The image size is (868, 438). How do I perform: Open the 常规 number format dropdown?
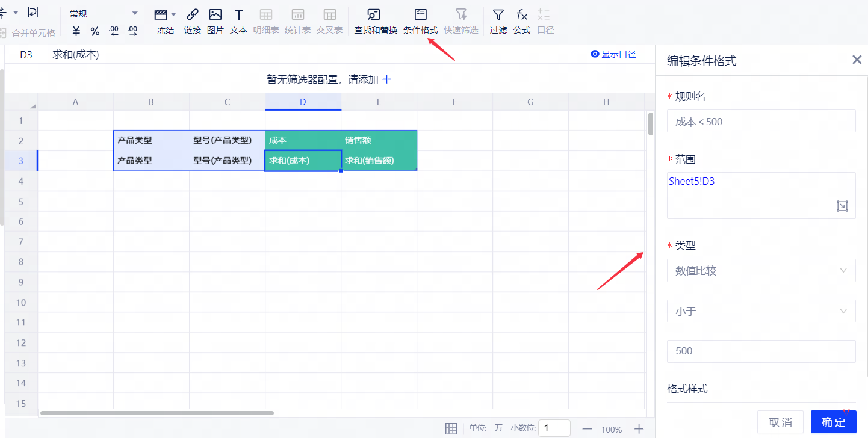pyautogui.click(x=135, y=13)
